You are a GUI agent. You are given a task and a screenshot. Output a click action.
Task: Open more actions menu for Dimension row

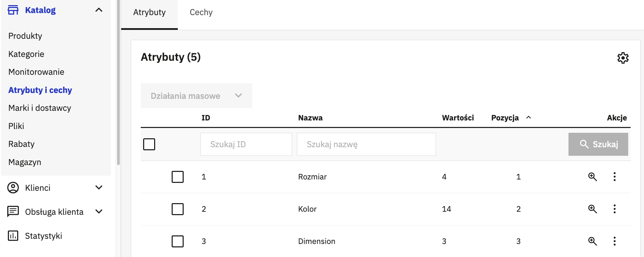tap(614, 241)
